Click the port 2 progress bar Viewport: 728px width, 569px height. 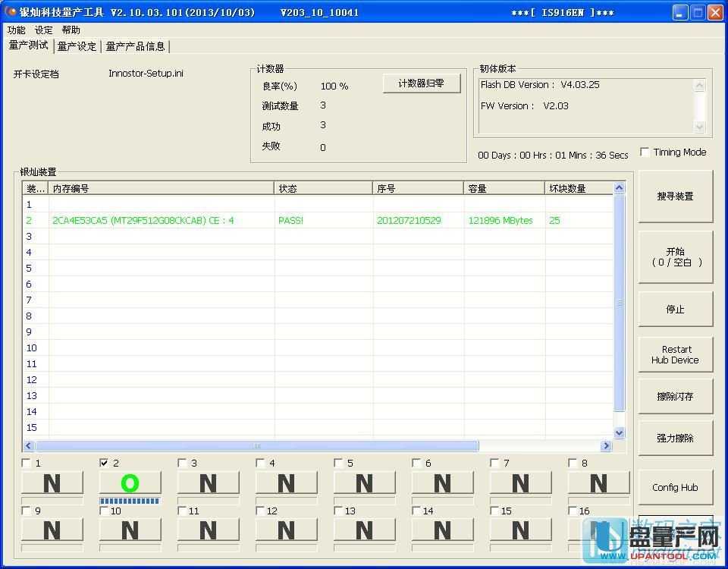pyautogui.click(x=130, y=501)
